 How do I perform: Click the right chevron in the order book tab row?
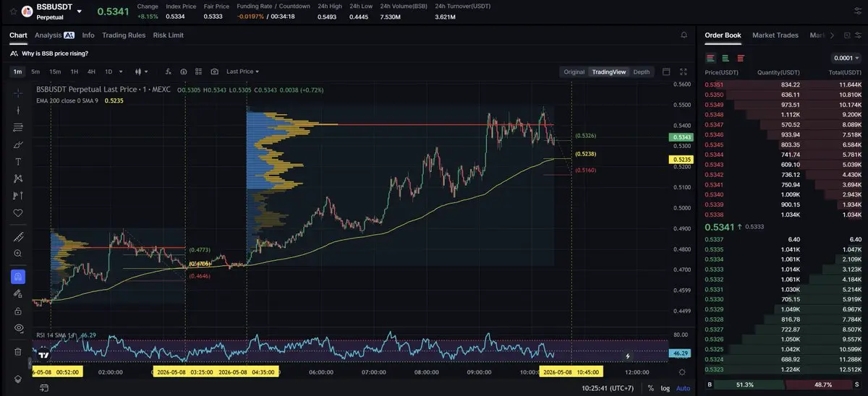832,35
